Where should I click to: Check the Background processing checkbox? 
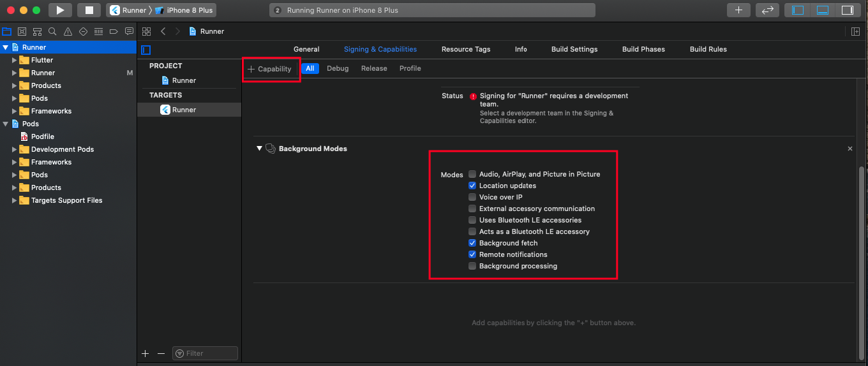click(x=472, y=266)
